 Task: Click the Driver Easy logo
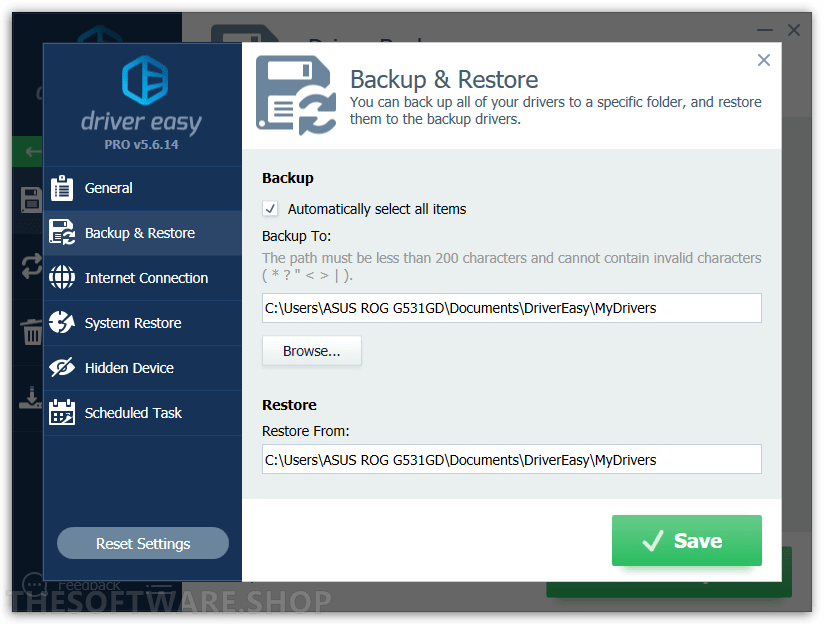(x=145, y=80)
